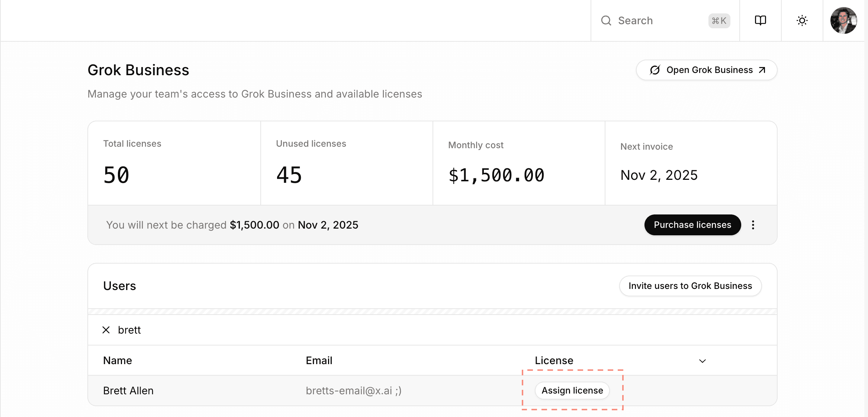The image size is (868, 417).
Task: Open the documentation book icon
Action: pos(761,20)
